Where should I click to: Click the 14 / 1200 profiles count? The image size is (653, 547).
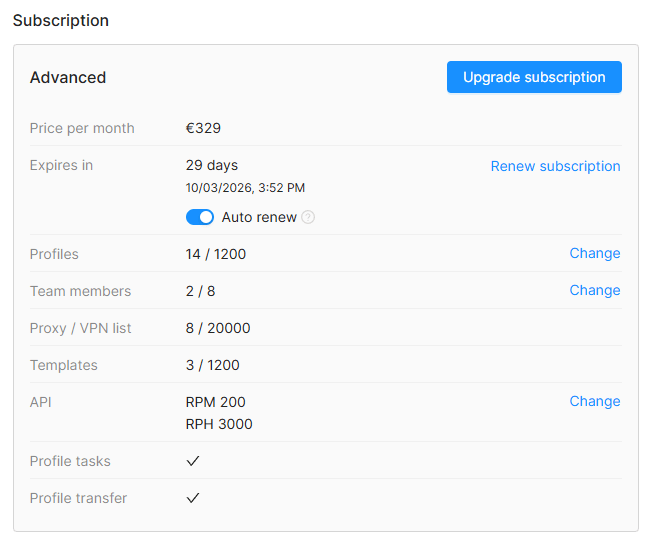click(x=216, y=254)
